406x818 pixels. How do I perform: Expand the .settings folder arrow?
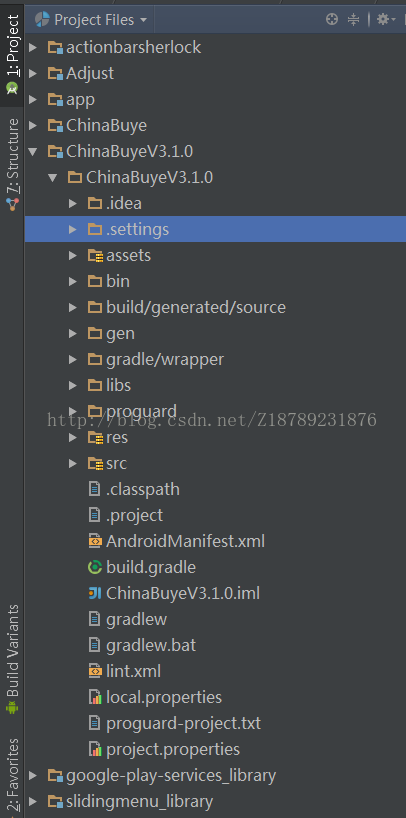[x=73, y=229]
